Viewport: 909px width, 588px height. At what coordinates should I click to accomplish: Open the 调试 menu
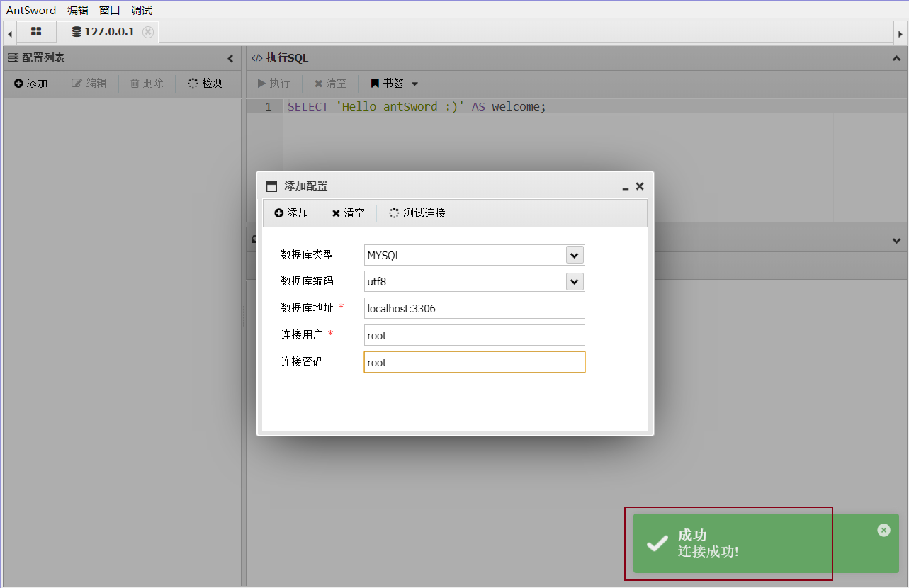coord(142,11)
